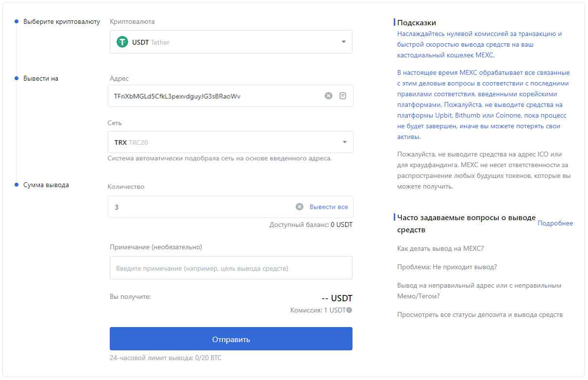Viewport: 588px width, 380px height.
Task: Click the Отправить submit button
Action: 231,339
